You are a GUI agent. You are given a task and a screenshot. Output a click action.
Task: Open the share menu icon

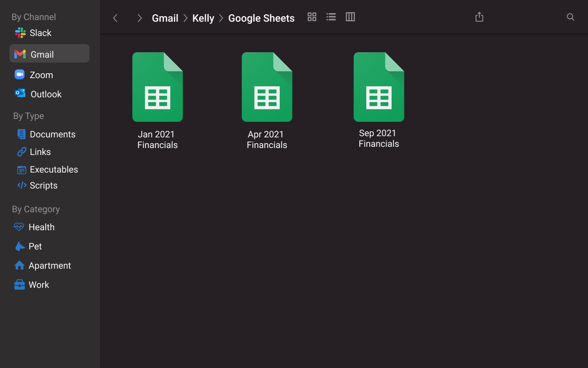pyautogui.click(x=479, y=17)
